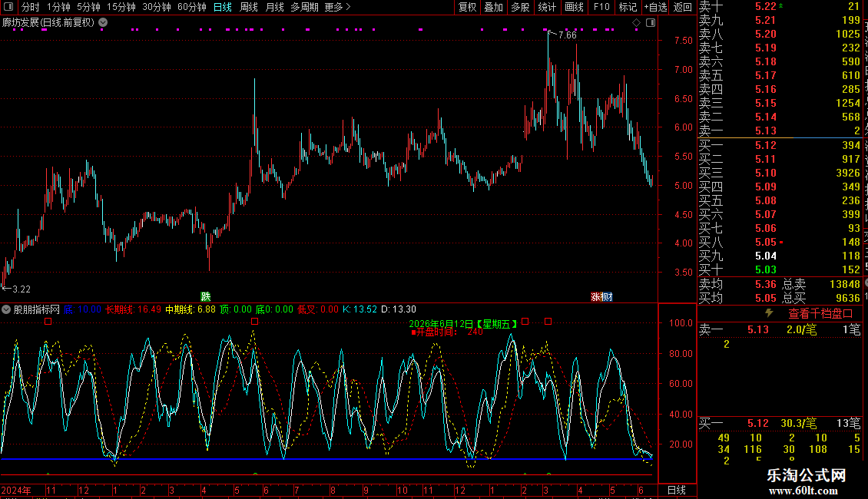Click the 卖一 price 5.13 quote row
The height and width of the screenshot is (499, 868).
(780, 131)
